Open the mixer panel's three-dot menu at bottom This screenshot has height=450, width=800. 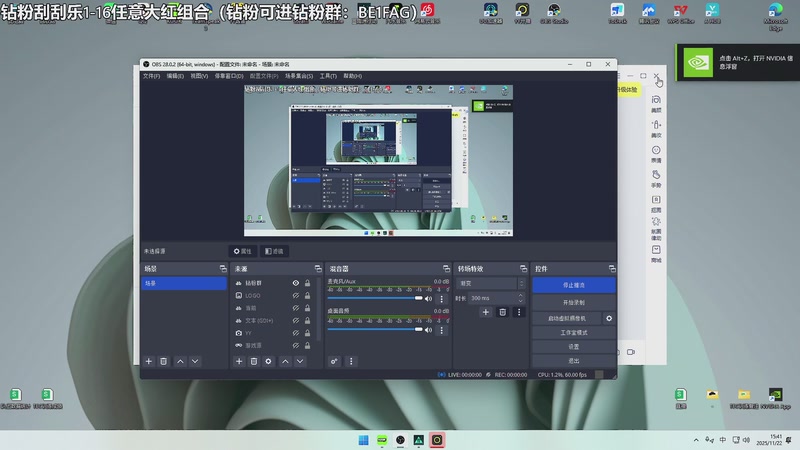[351, 361]
